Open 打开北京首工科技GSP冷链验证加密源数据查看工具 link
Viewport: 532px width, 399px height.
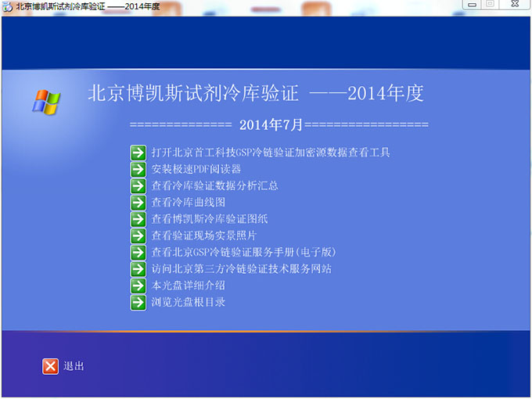(271, 153)
